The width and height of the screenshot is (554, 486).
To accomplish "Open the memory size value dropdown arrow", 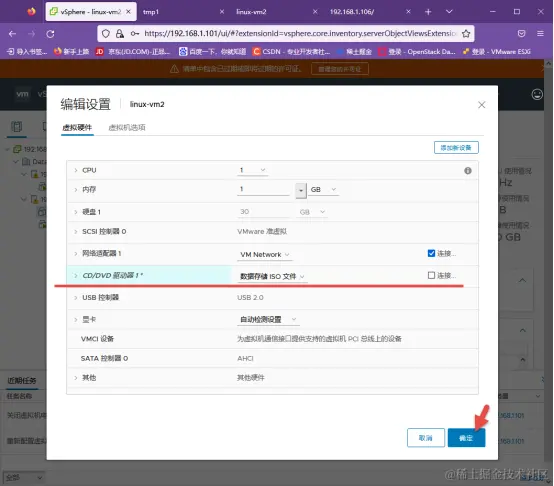I will (301, 191).
